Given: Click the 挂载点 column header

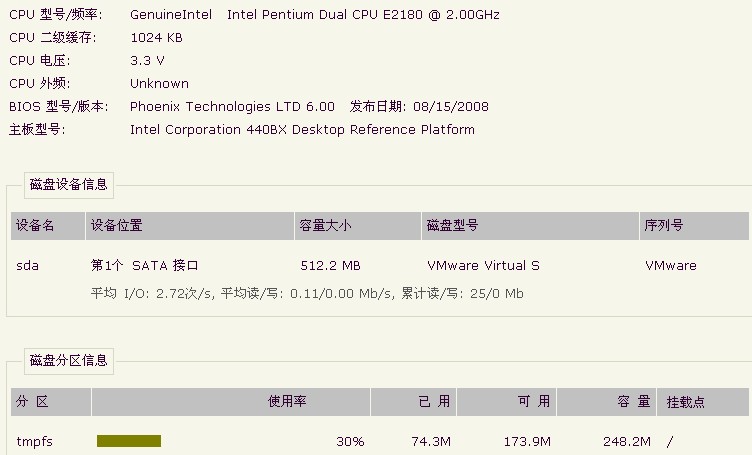Looking at the screenshot, I should pos(703,402).
